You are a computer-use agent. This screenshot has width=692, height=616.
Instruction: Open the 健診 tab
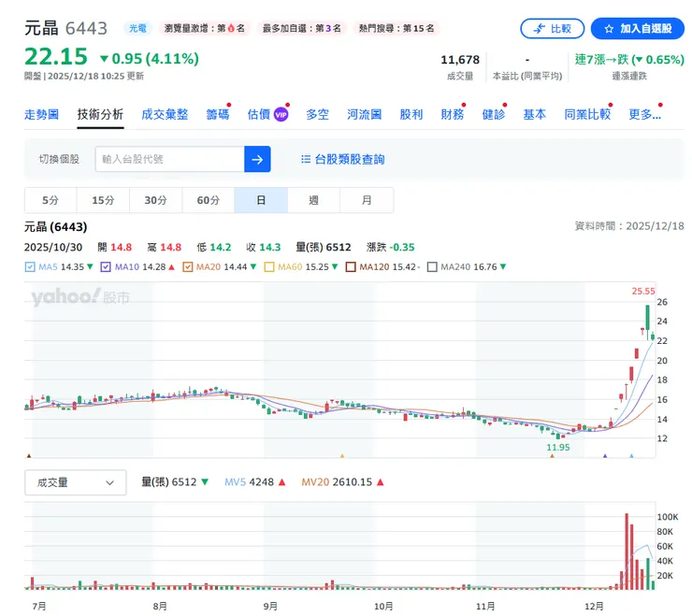point(494,115)
